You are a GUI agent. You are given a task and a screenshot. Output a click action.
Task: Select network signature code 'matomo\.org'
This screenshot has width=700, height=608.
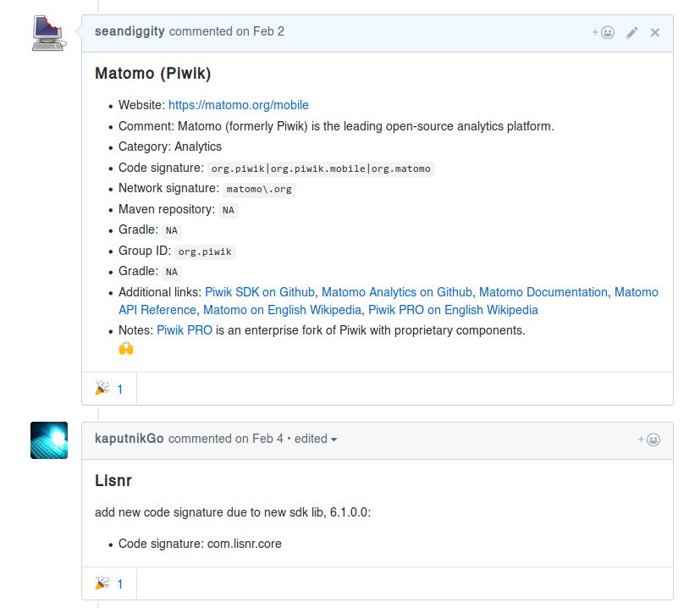[259, 190]
